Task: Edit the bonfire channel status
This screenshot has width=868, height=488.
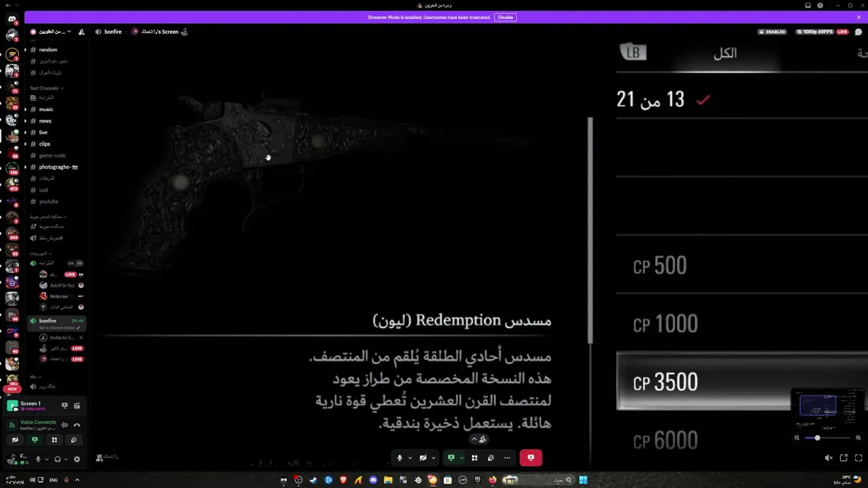Action: point(60,328)
